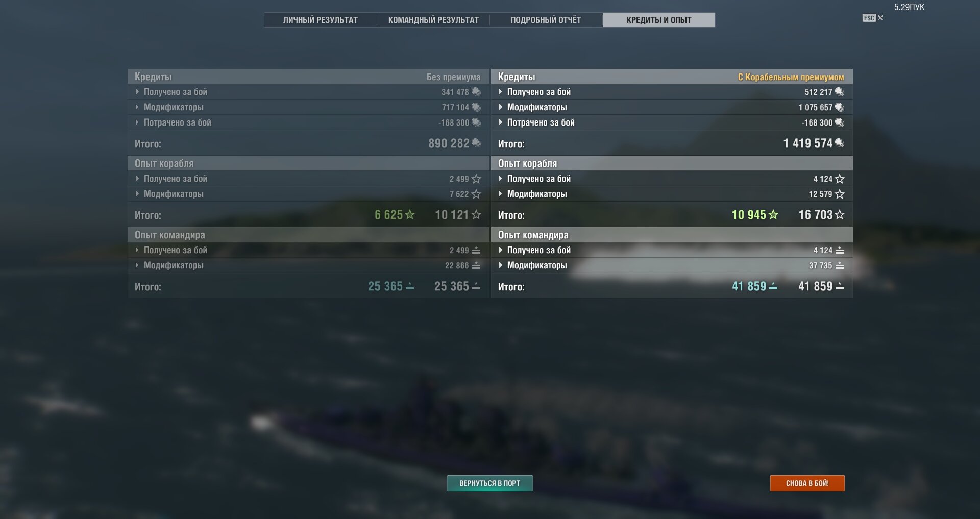The width and height of the screenshot is (980, 519).
Task: Expand commander XP 'Получено за бой' row showing 4 124
Action: pos(672,250)
